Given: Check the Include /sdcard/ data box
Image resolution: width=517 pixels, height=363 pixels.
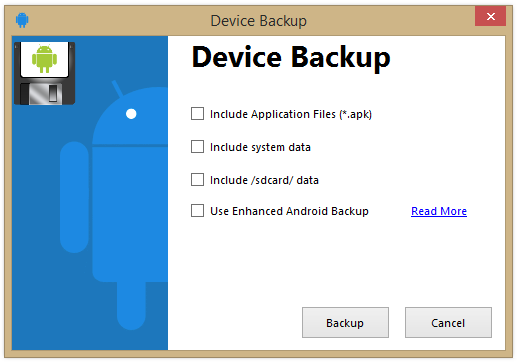Looking at the screenshot, I should coord(197,179).
